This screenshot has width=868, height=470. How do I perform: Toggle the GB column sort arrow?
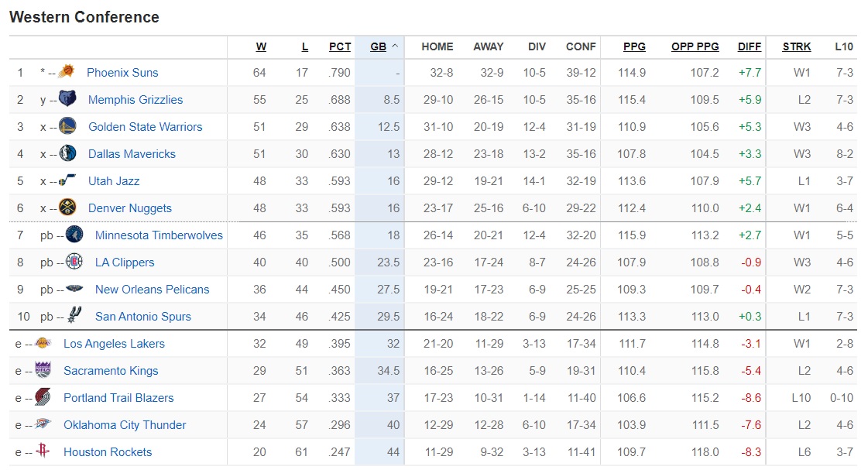click(x=395, y=46)
